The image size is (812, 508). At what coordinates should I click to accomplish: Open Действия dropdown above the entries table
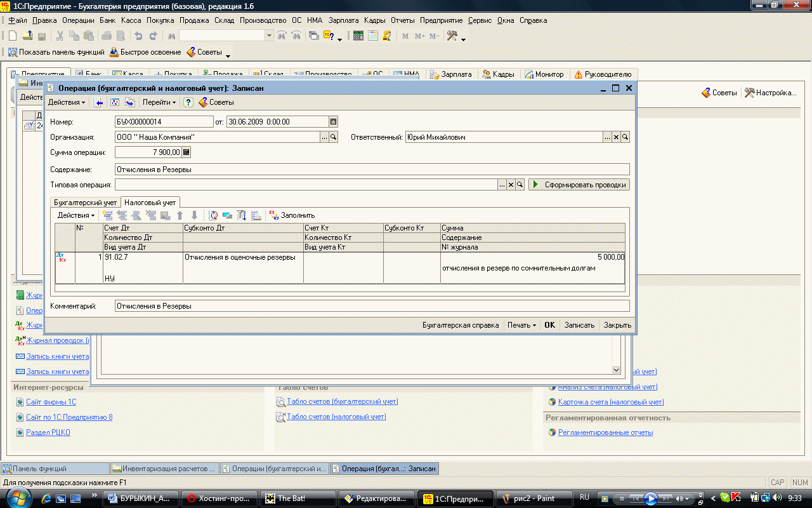pyautogui.click(x=76, y=215)
